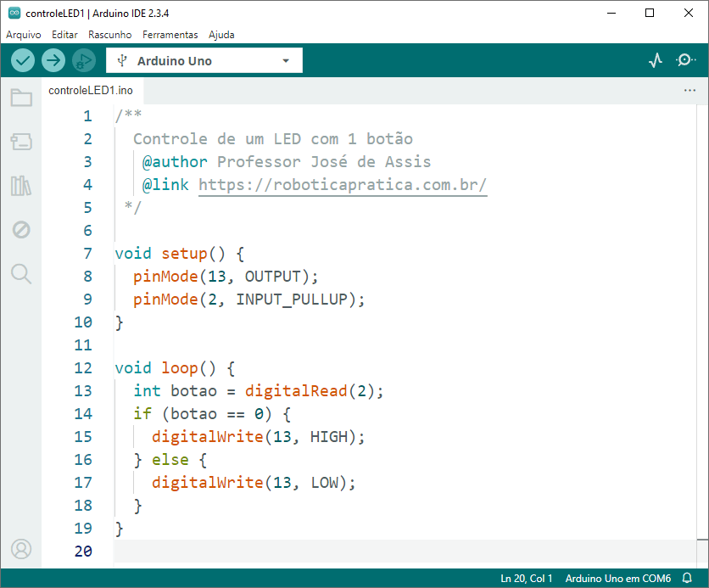
Task: Click '@author Professor José de Assis' comment
Action: click(x=287, y=162)
